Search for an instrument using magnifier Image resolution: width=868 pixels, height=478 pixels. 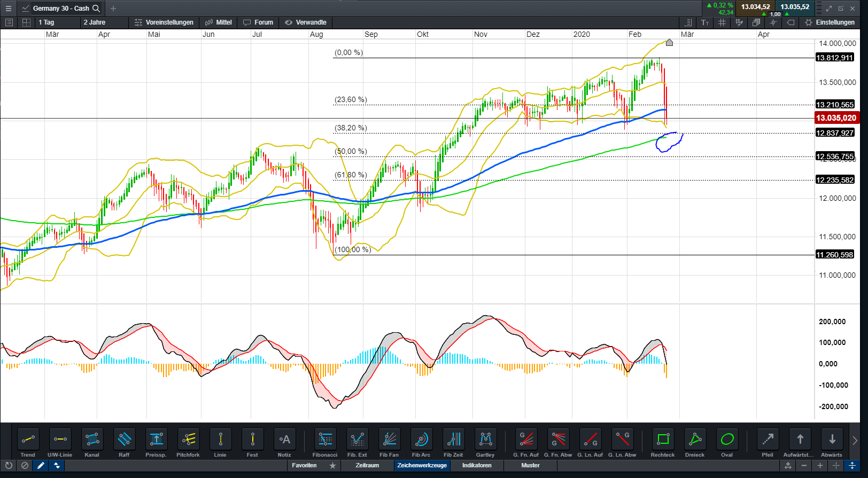[x=96, y=8]
